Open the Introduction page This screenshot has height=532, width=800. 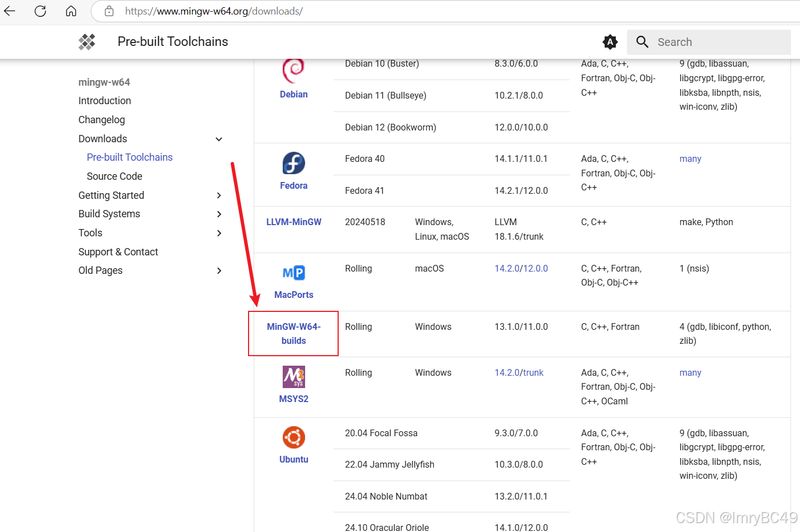(x=105, y=101)
